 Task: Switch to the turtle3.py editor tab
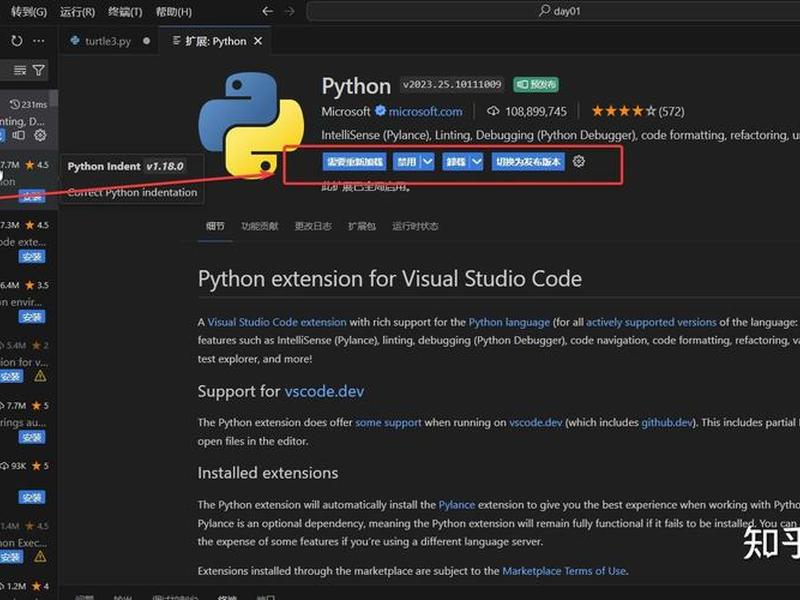tap(108, 41)
